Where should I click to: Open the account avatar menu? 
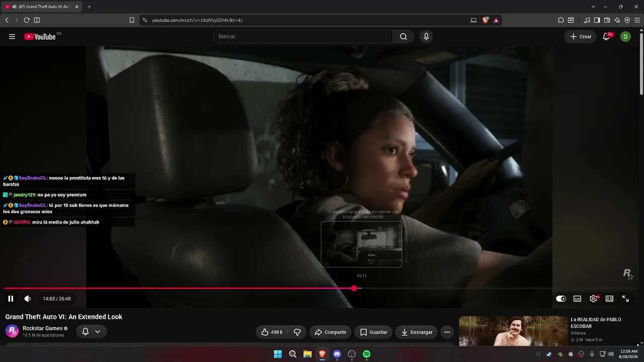click(x=625, y=36)
